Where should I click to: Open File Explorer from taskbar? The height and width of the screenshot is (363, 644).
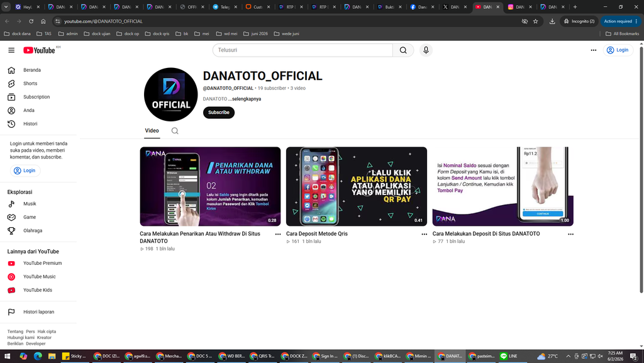point(52,356)
